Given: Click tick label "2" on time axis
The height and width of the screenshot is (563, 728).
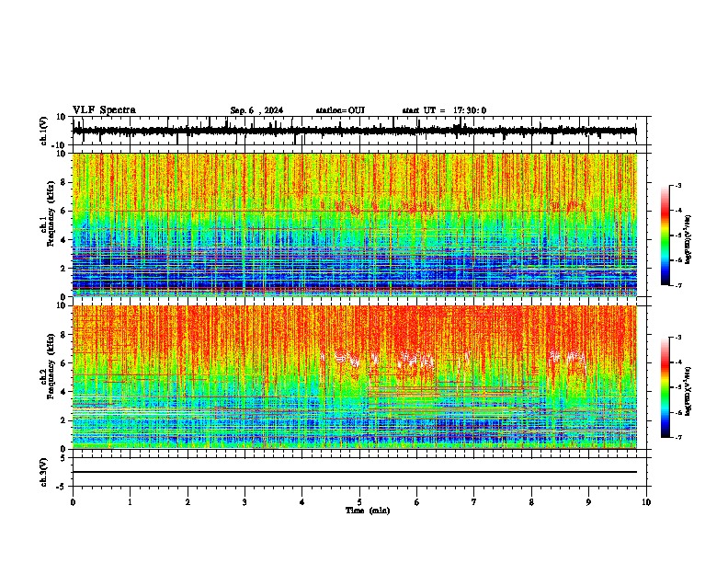Looking at the screenshot, I should point(188,502).
